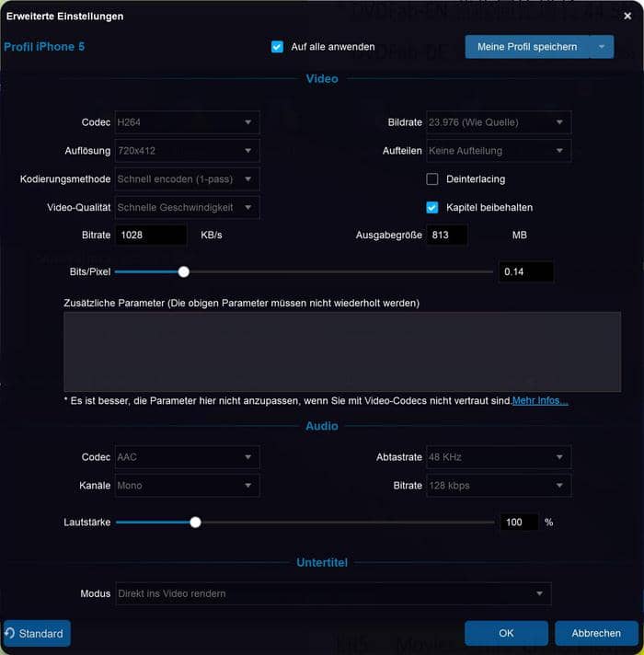644x655 pixels.
Task: Click the 'Meine Profil speichern' button
Action: (527, 47)
